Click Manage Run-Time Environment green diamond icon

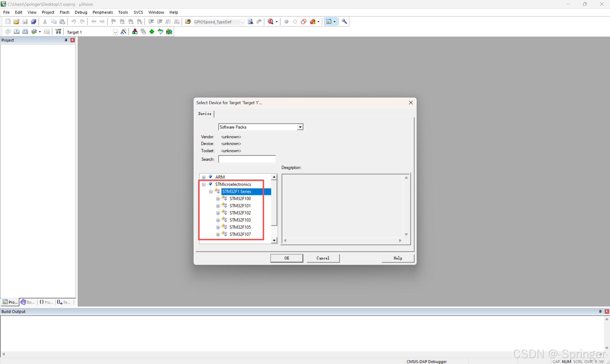[152, 32]
